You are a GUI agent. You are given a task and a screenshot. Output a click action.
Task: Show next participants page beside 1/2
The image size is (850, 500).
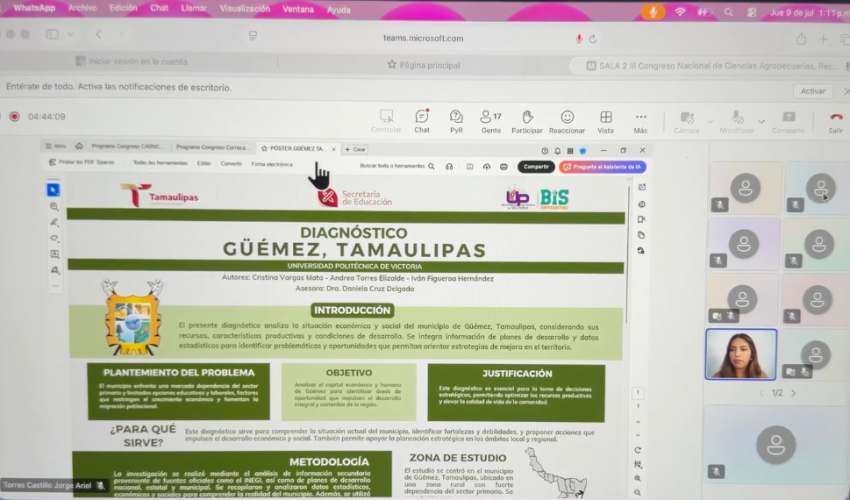793,393
